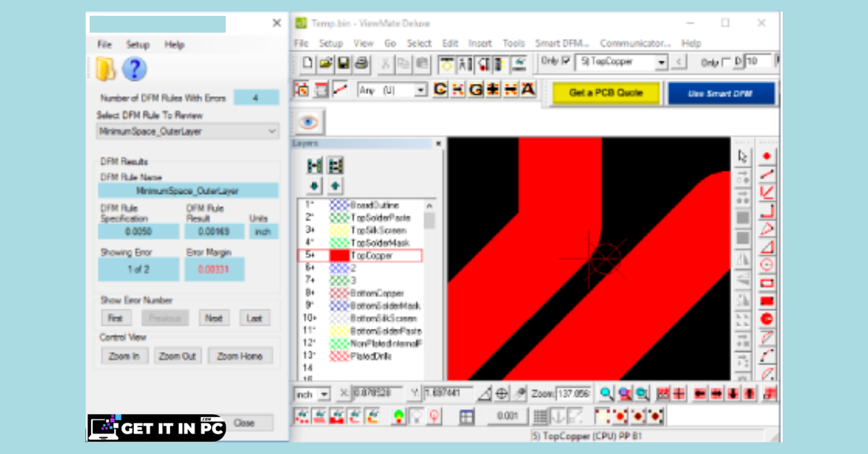Screen dimensions: 868x454
Task: Click the TopSilkScreen yellow color swatch
Action: pyautogui.click(x=339, y=231)
